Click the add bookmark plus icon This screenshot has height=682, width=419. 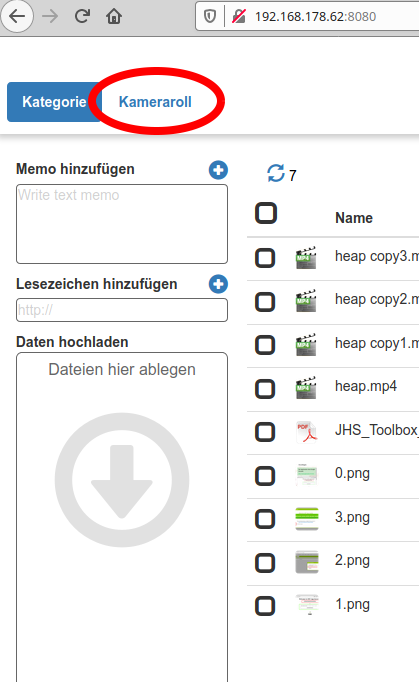click(218, 284)
